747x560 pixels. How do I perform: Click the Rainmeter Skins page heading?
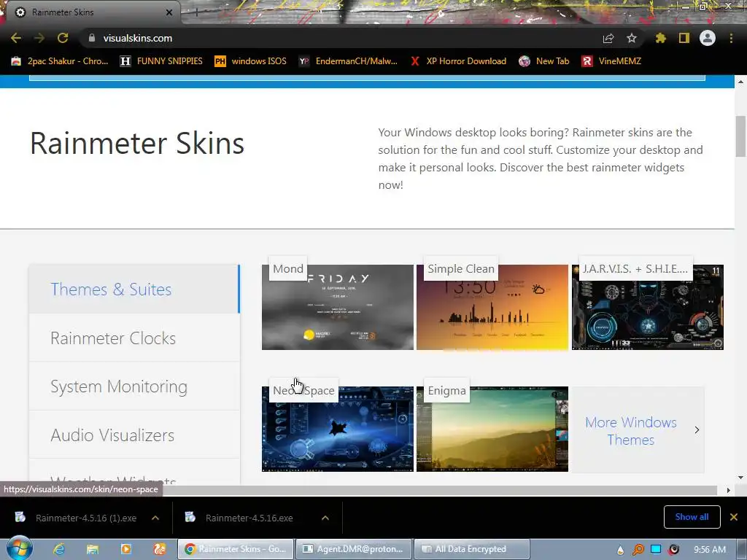click(x=137, y=144)
